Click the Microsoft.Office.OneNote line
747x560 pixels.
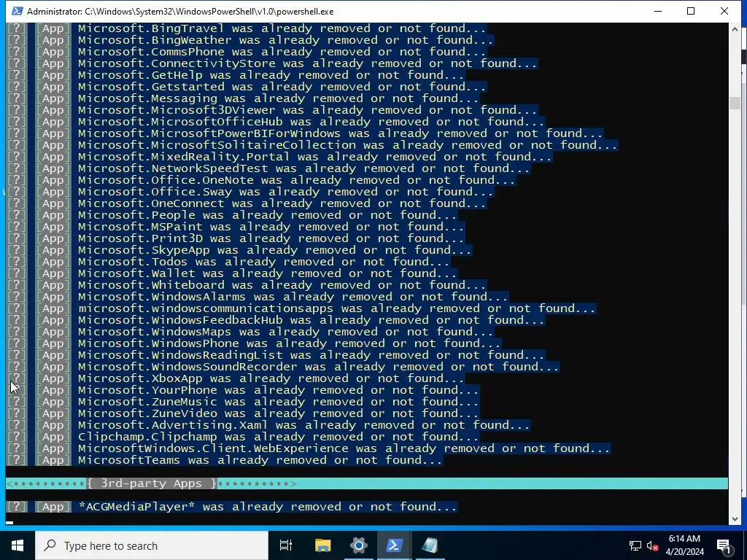pyautogui.click(x=262, y=180)
